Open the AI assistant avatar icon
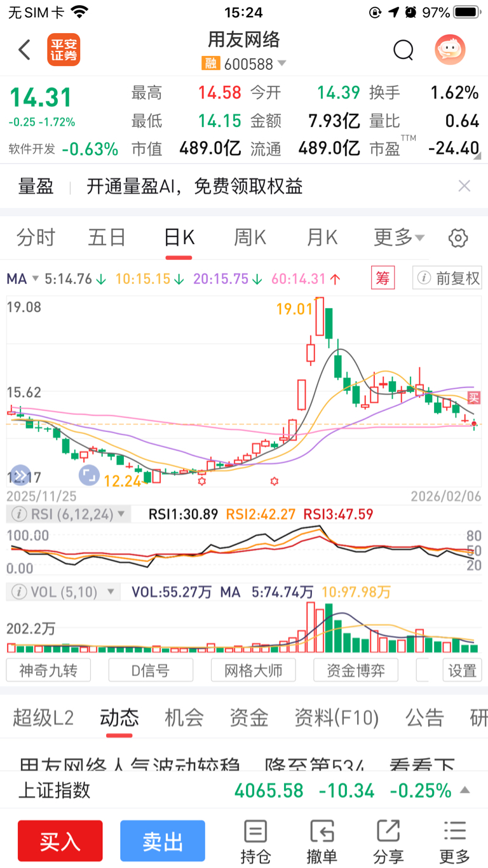 click(x=450, y=50)
